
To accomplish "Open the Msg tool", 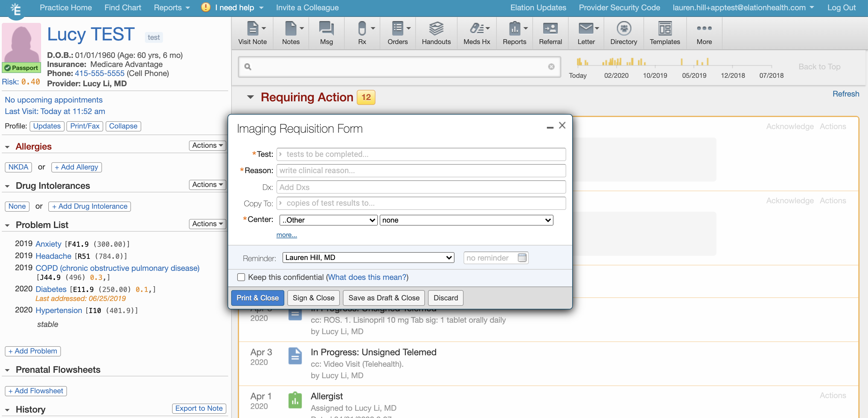I will coord(326,33).
